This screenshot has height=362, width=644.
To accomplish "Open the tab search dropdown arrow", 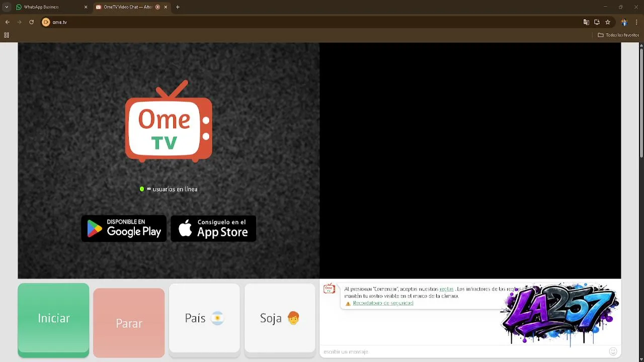I will coord(7,7).
